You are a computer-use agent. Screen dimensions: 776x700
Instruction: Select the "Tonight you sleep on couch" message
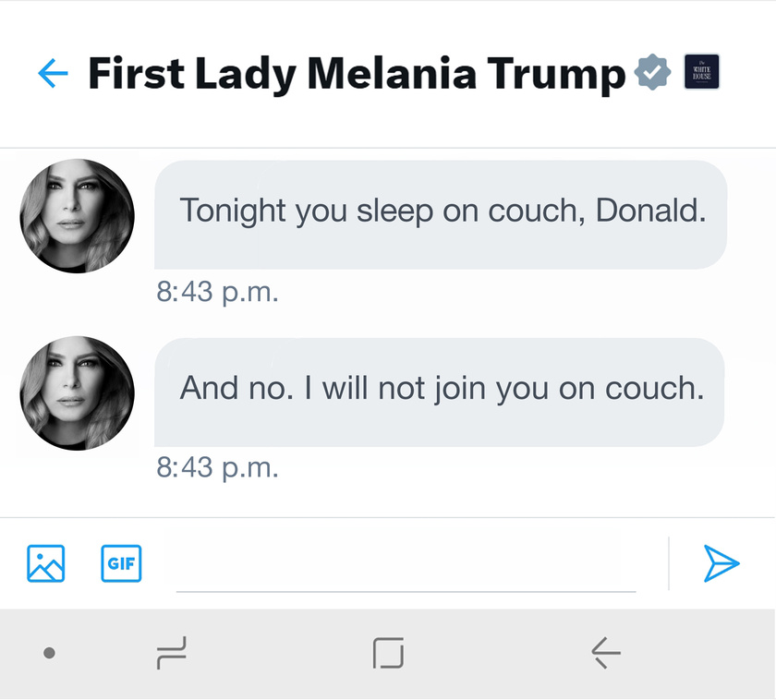[441, 214]
